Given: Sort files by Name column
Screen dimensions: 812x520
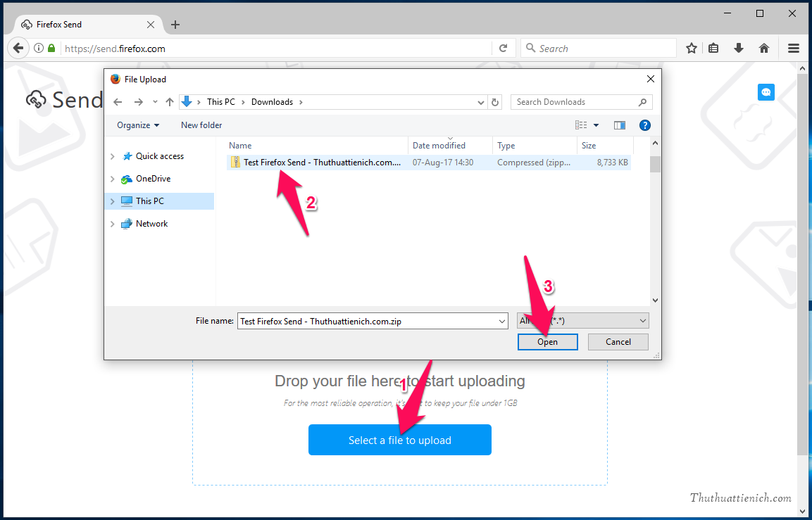Looking at the screenshot, I should (317, 146).
